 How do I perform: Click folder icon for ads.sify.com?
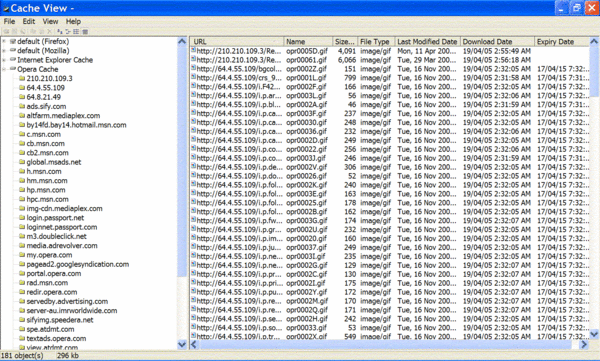click(22, 106)
